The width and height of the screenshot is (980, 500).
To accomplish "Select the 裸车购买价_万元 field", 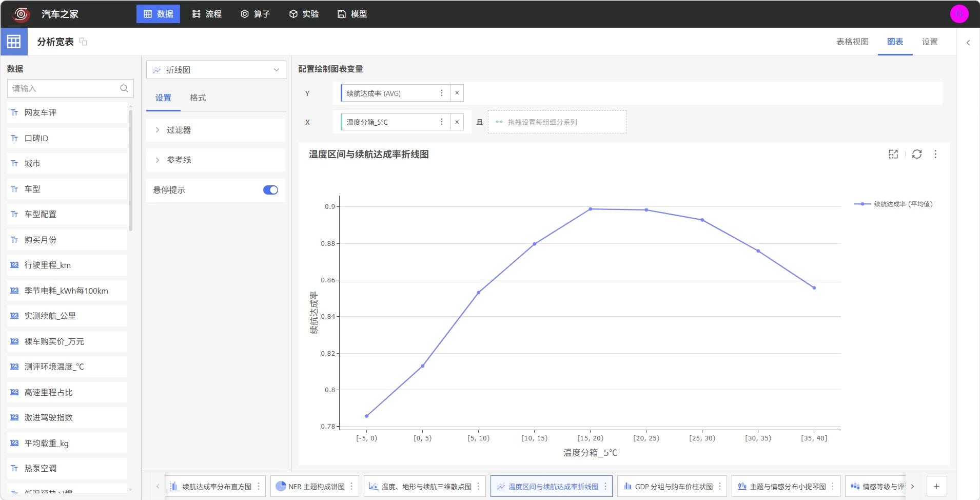I will (67, 341).
